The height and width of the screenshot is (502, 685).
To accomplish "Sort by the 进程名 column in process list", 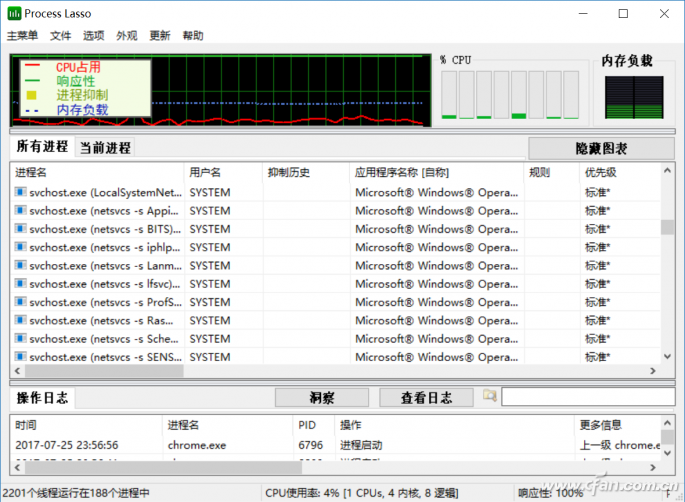I will tap(97, 172).
